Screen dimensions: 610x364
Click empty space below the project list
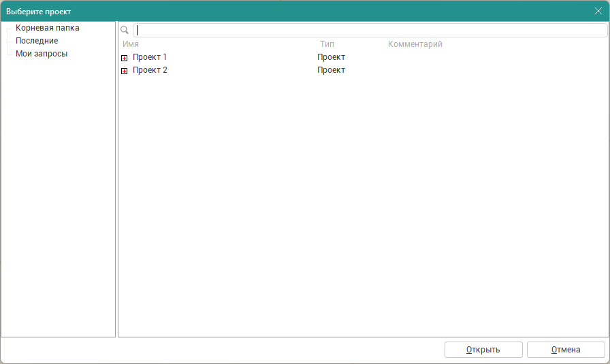pos(361,204)
